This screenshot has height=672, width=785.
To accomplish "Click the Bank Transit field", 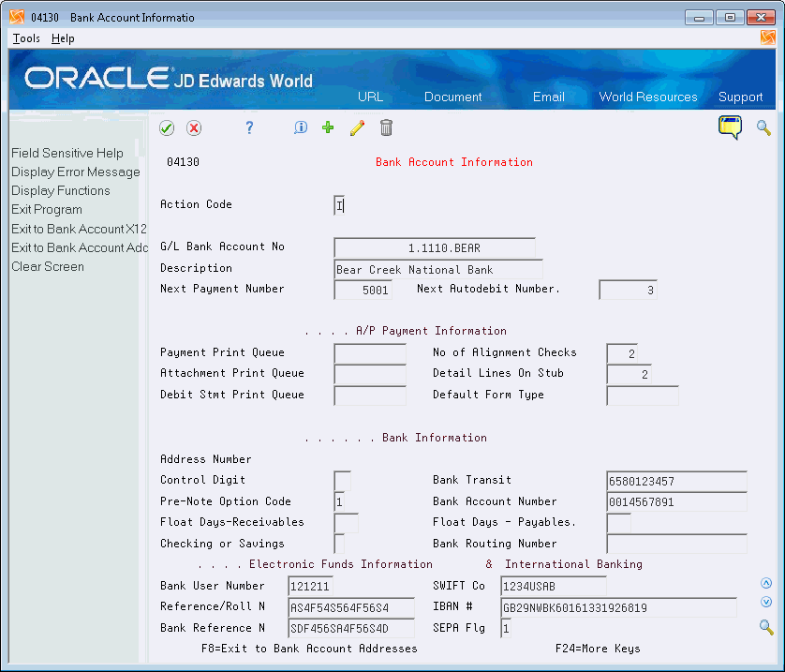I will (x=676, y=481).
